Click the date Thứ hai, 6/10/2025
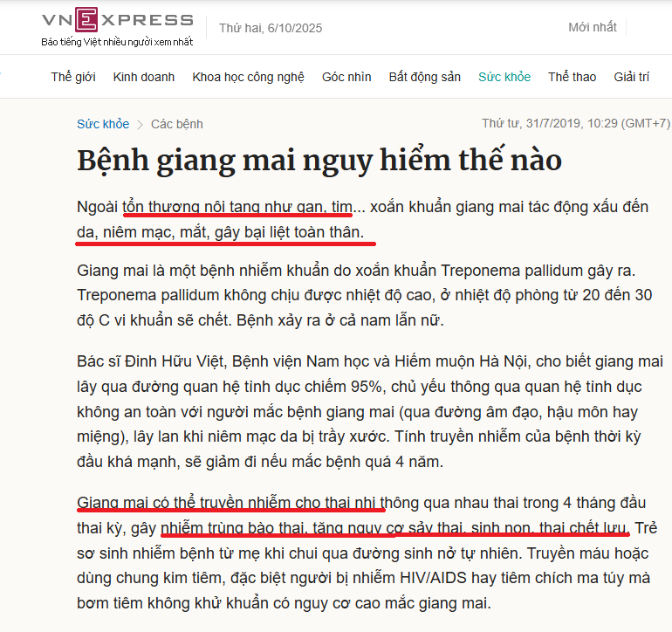This screenshot has width=672, height=632. (x=271, y=28)
